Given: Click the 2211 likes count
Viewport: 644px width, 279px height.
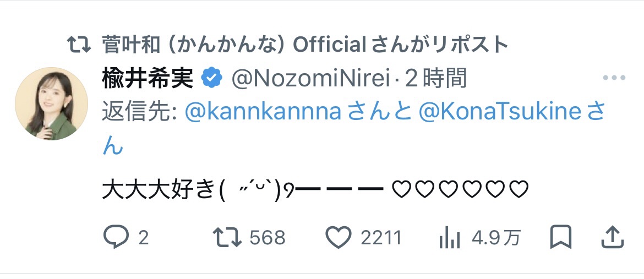Looking at the screenshot, I should [381, 238].
